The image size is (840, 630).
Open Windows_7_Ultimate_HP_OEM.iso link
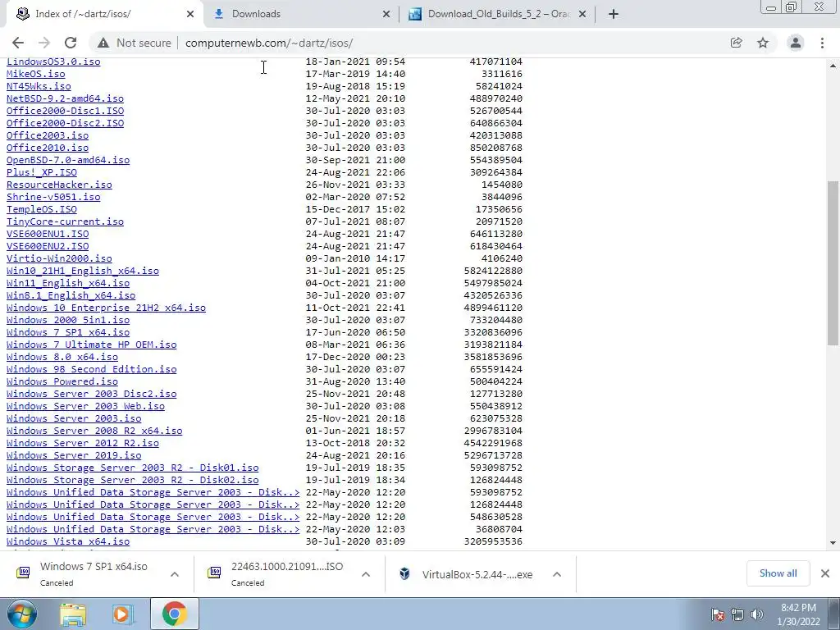tap(92, 345)
